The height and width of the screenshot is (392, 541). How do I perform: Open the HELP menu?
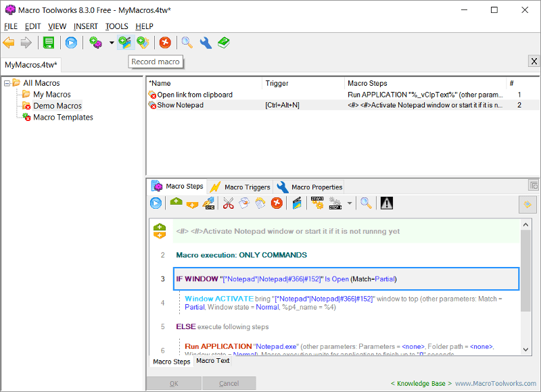(144, 26)
